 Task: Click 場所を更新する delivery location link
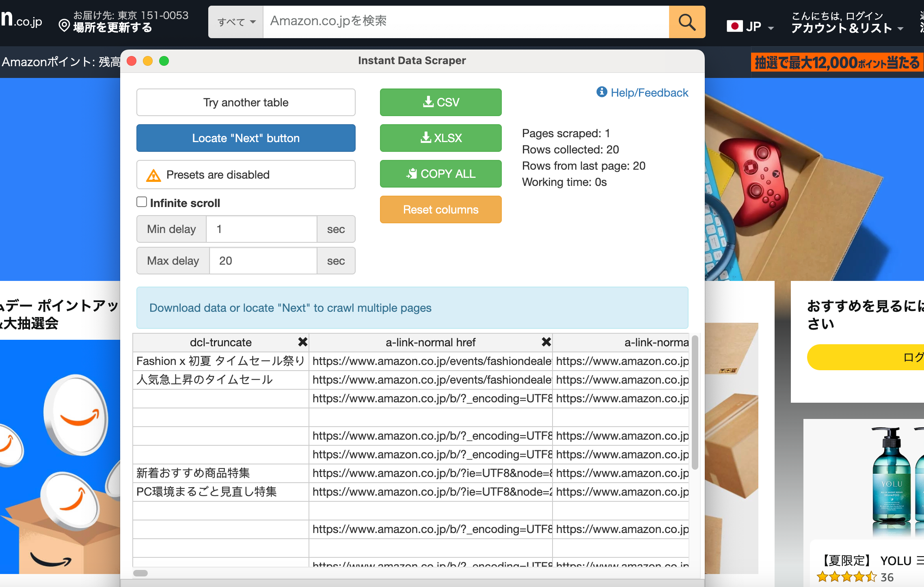113,28
